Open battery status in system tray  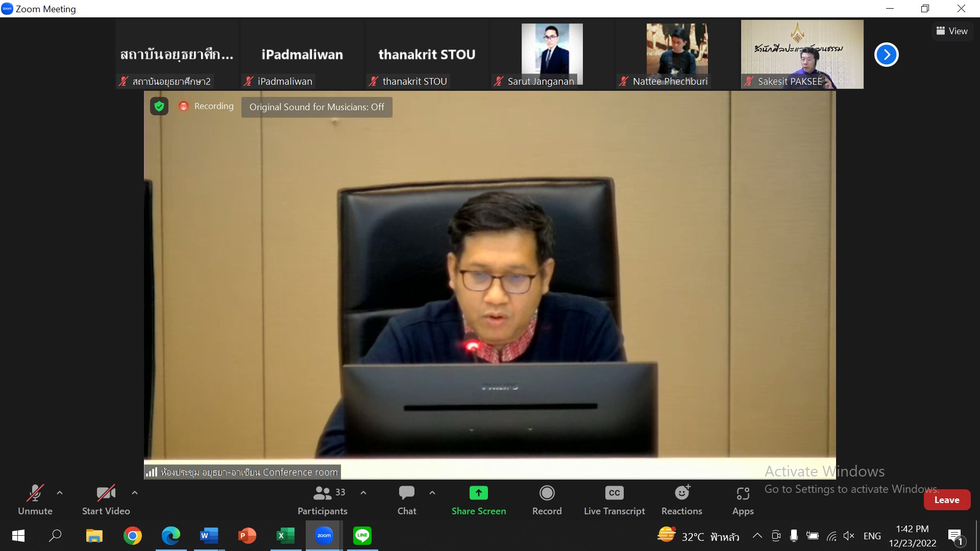point(813,536)
